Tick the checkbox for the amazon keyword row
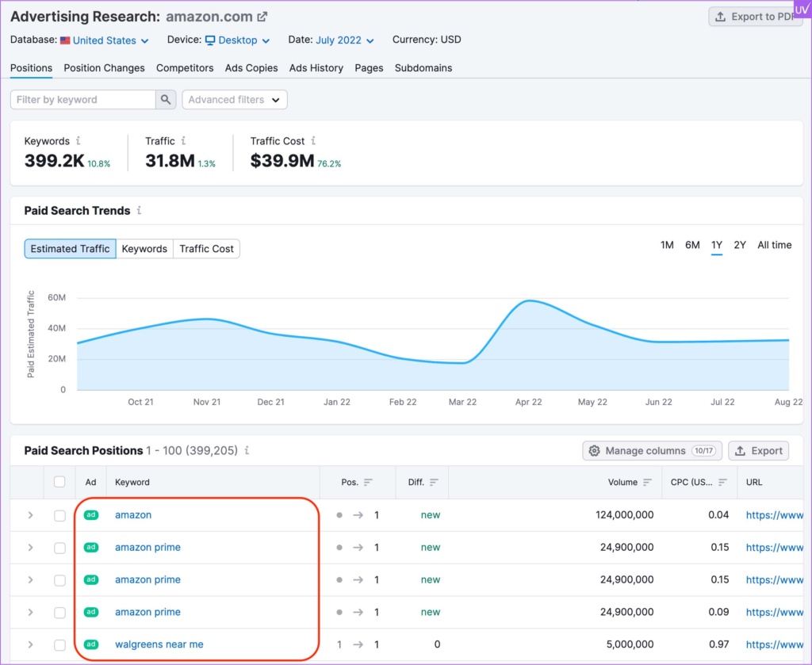 tap(59, 515)
